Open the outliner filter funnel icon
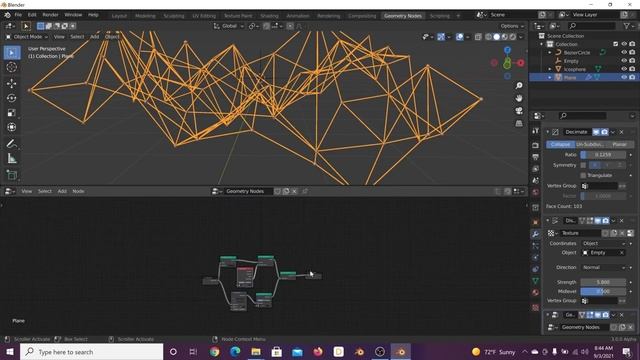The width and height of the screenshot is (640, 360). pos(627,26)
